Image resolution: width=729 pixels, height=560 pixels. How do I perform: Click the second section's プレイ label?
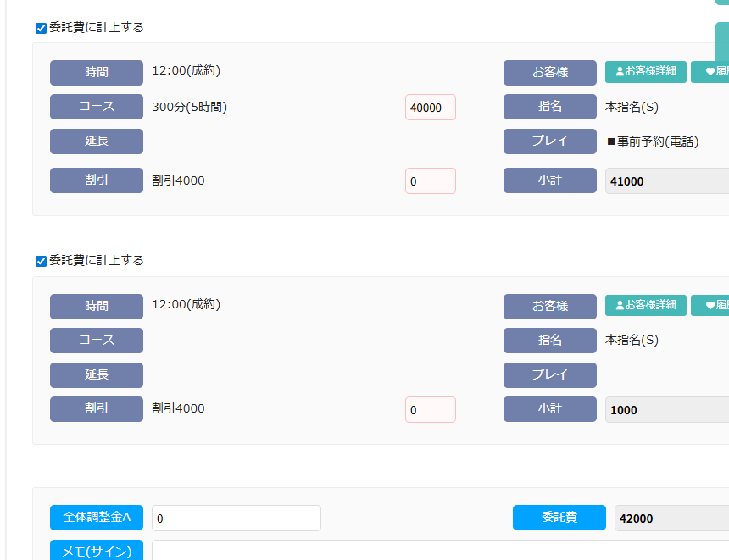550,374
